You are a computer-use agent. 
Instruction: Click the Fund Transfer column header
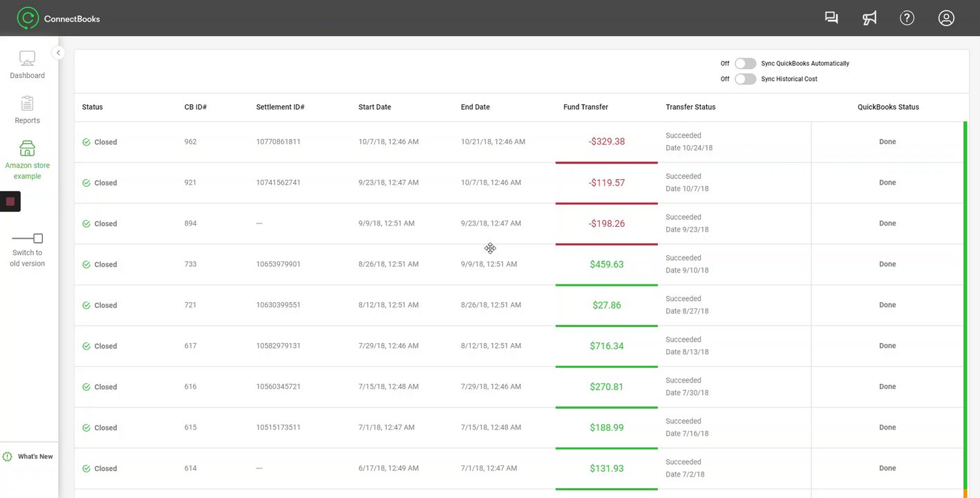(x=585, y=107)
